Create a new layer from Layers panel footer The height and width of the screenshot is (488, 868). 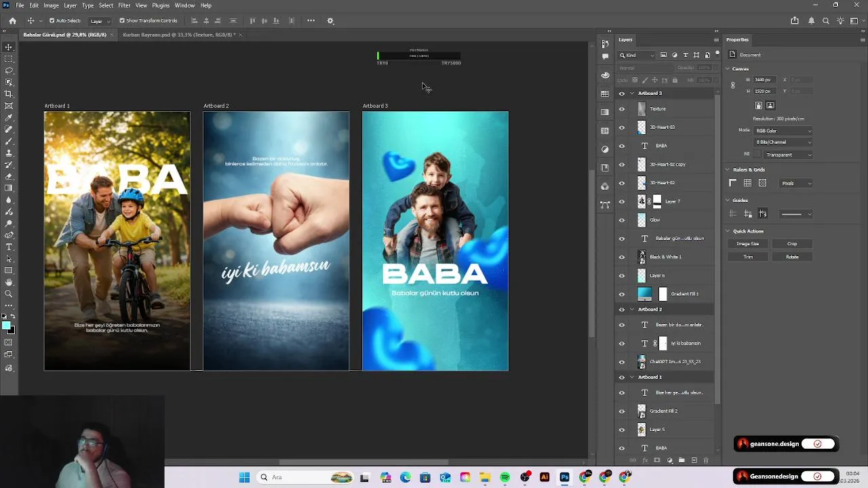pos(694,460)
